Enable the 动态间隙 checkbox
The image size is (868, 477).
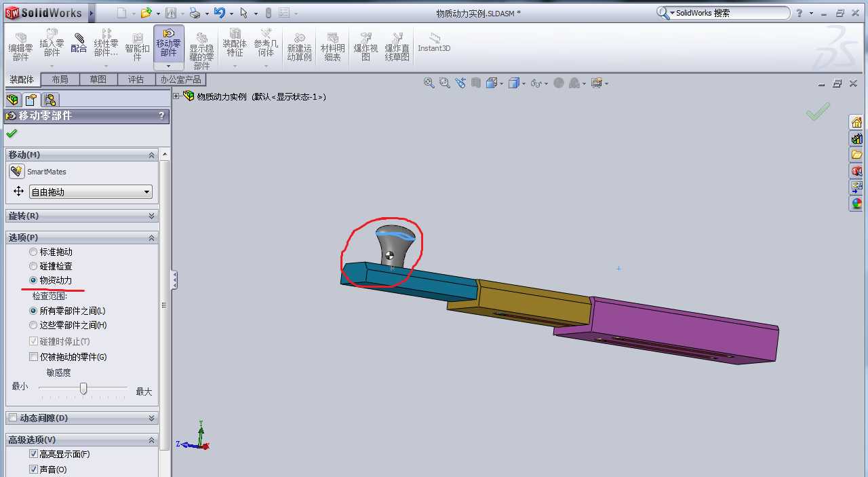click(13, 418)
